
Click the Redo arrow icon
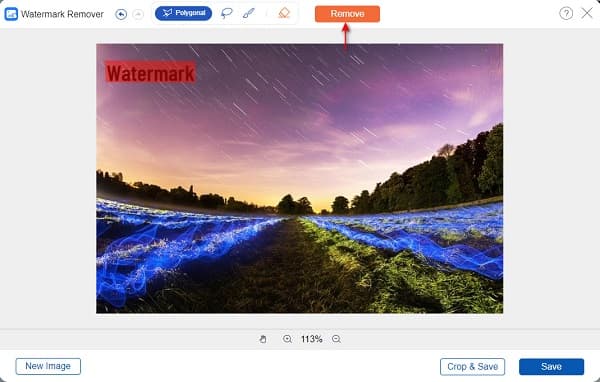coord(138,15)
